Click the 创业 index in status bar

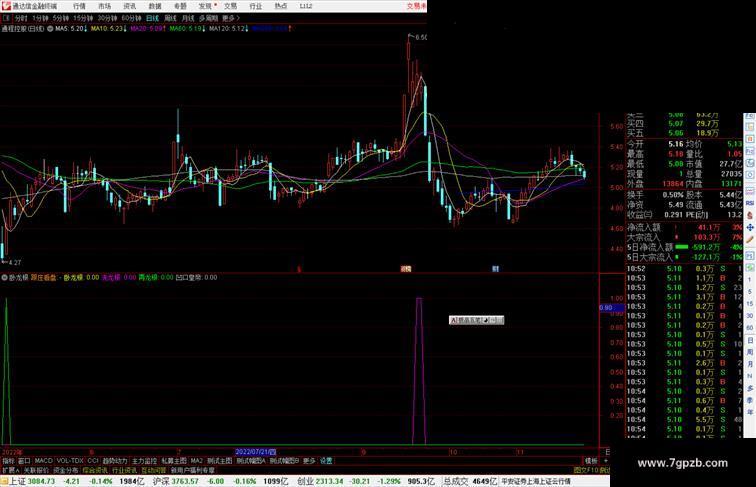coord(305,481)
